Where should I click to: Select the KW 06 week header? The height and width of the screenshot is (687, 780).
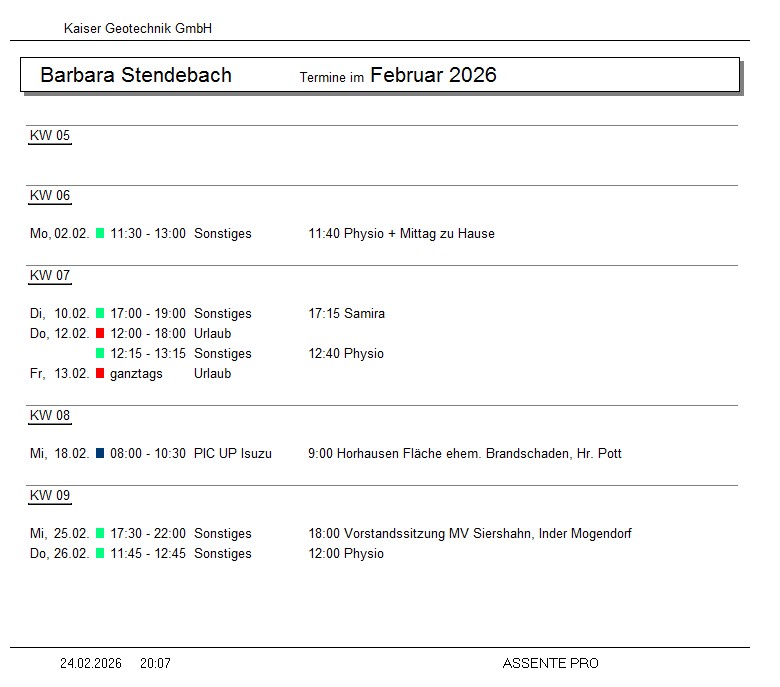50,196
